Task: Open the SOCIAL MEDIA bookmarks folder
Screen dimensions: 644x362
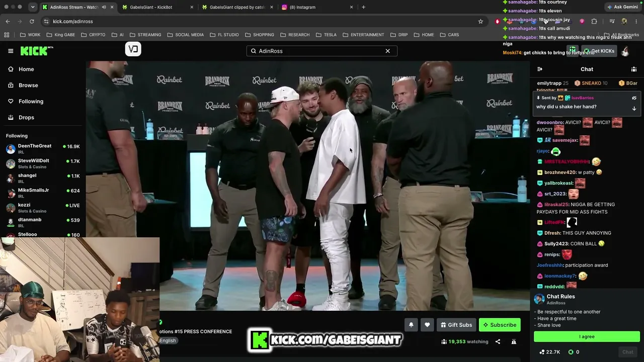Action: pyautogui.click(x=185, y=35)
